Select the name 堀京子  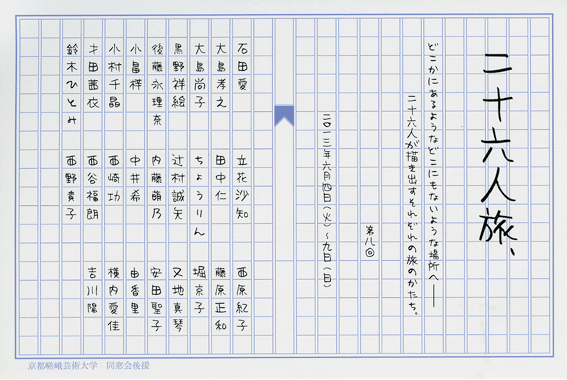[199, 290]
